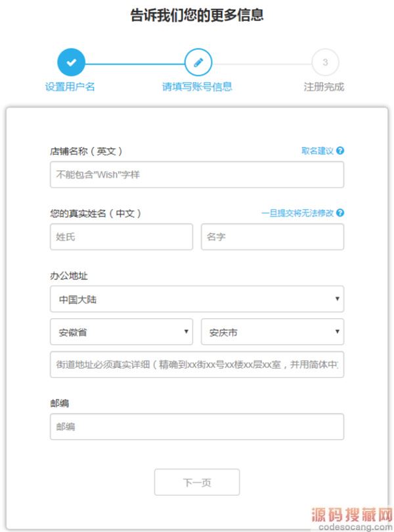Click the 一旦提交将无法修改 notice link
Viewport: 394px width, 532px height.
[297, 213]
